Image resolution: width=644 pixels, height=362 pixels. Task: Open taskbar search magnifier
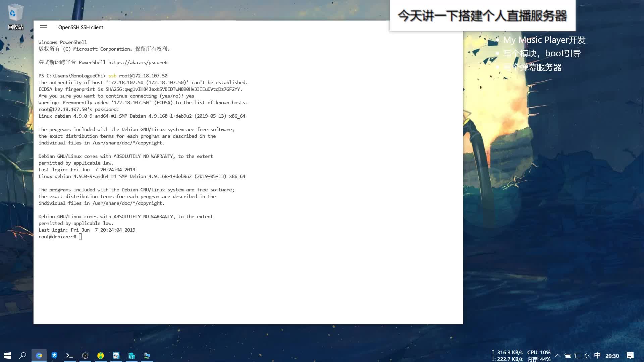[22, 356]
